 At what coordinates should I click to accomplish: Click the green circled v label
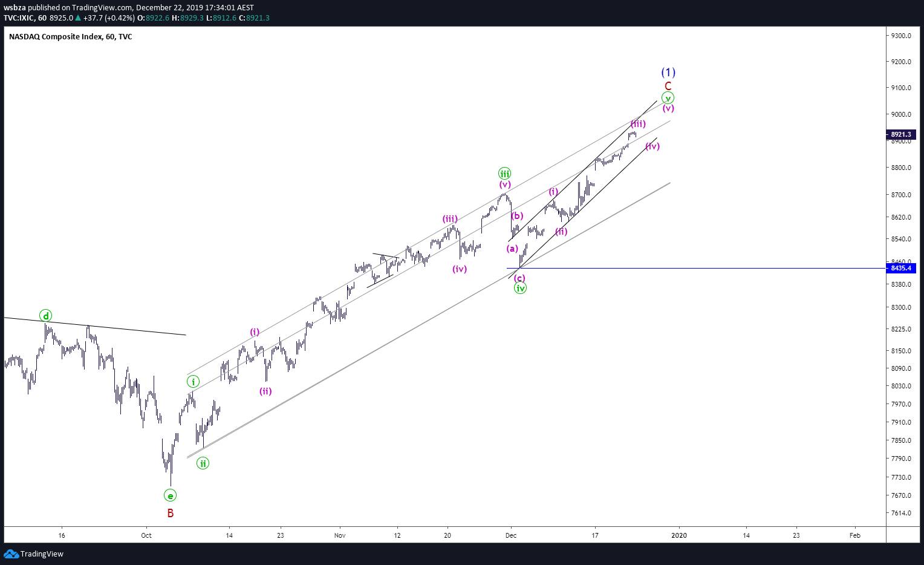668,98
